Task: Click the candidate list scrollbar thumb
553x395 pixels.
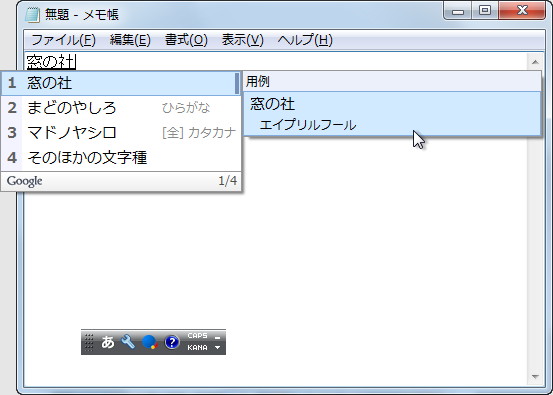Action: pyautogui.click(x=237, y=84)
